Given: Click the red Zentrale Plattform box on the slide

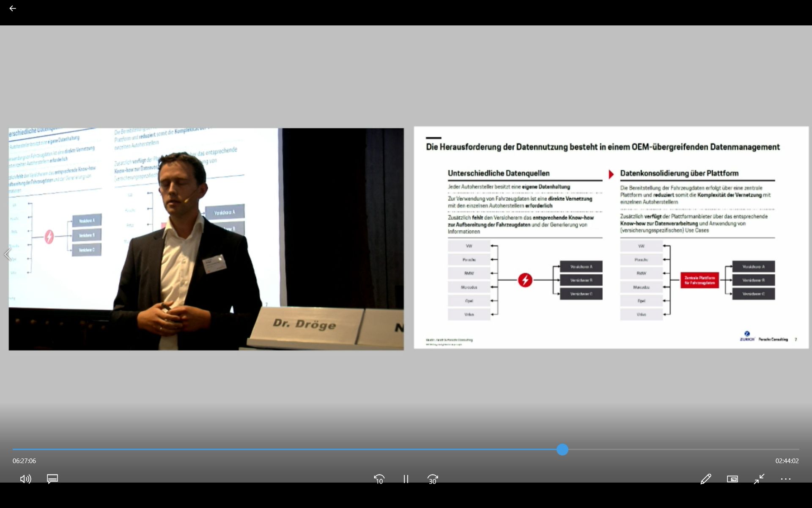Looking at the screenshot, I should tap(700, 280).
